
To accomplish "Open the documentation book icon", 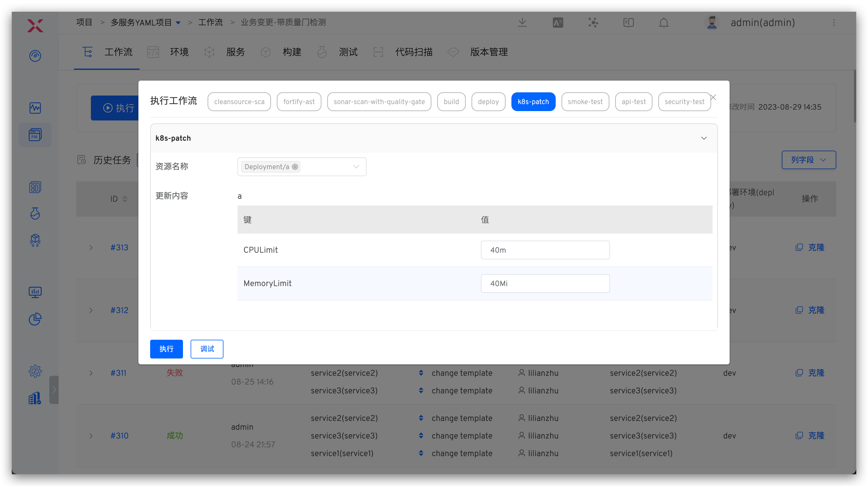I will tap(628, 23).
